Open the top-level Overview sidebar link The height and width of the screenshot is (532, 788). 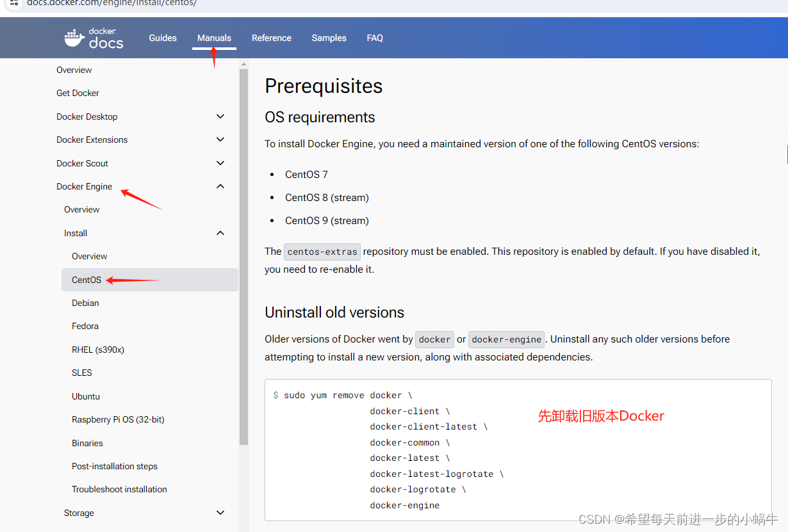(74, 70)
